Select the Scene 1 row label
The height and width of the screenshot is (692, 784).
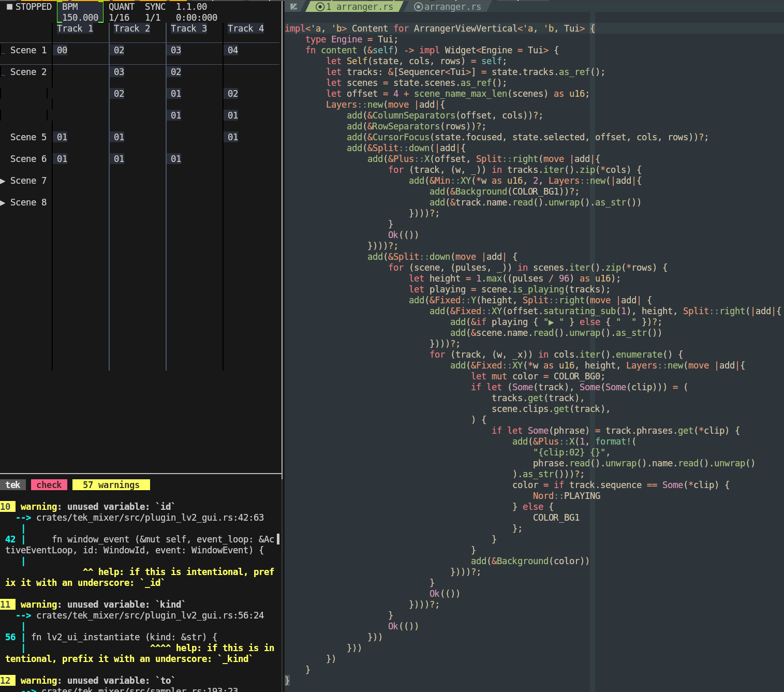[28, 50]
